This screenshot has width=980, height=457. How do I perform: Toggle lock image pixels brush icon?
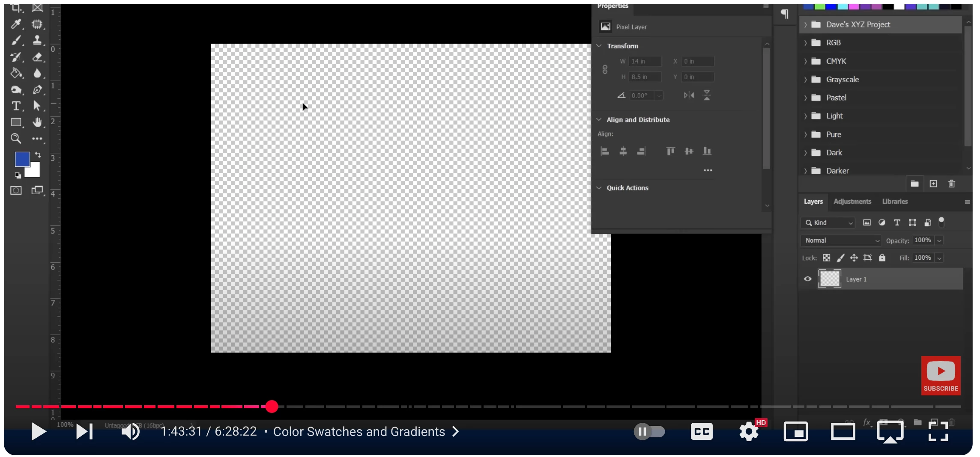pyautogui.click(x=840, y=258)
